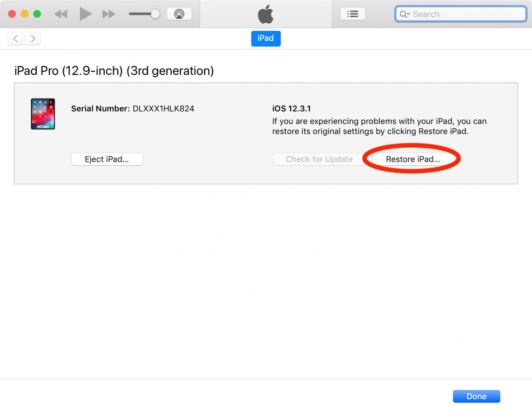
Task: Show the Up Next list icon
Action: (x=352, y=14)
